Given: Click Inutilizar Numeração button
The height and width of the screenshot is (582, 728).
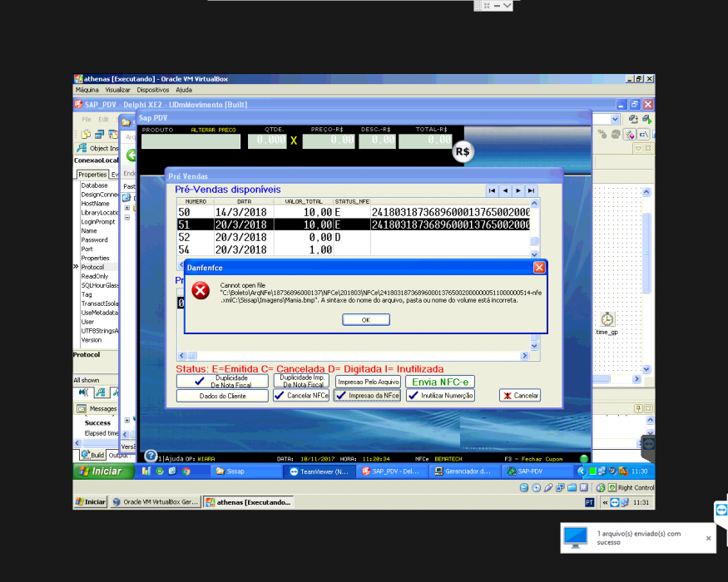Looking at the screenshot, I should coord(440,396).
